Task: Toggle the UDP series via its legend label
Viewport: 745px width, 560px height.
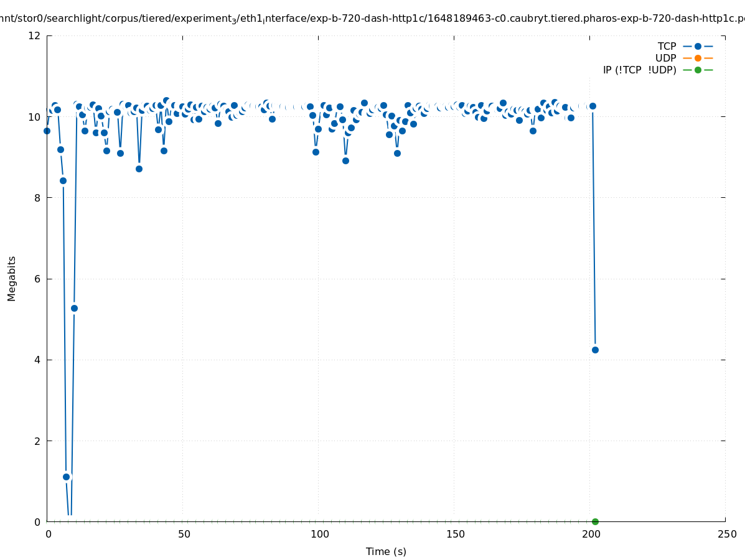Action: 665,58
